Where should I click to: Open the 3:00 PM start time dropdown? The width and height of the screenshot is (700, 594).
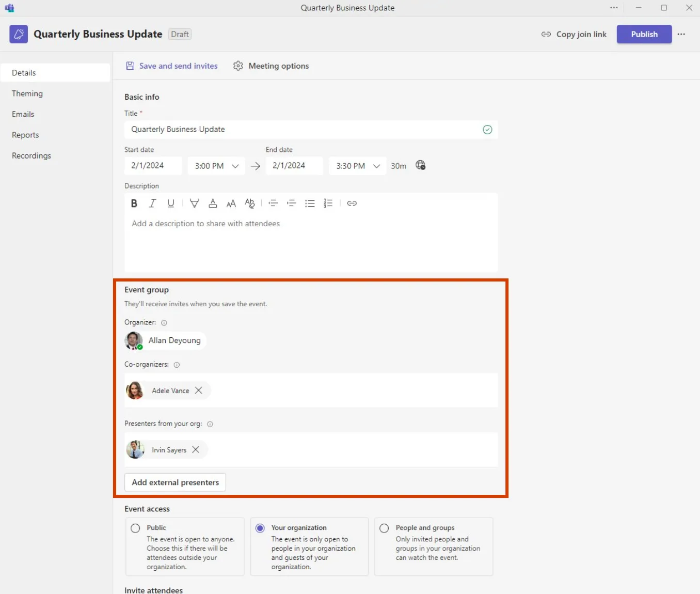click(216, 166)
